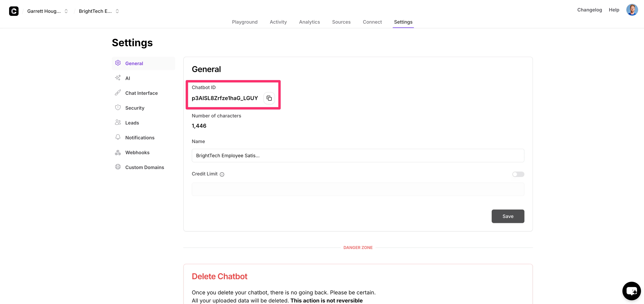Switch to the Playground tab
This screenshot has width=644, height=304.
coord(245,22)
